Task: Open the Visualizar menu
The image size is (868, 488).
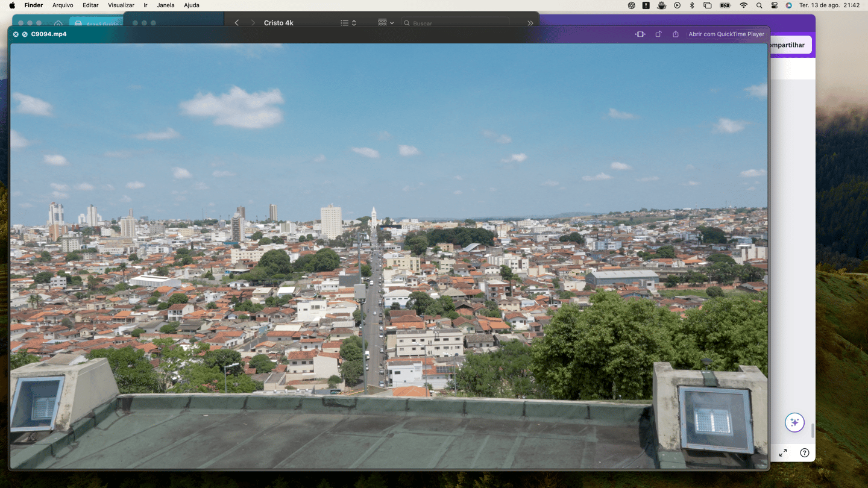Action: [x=121, y=5]
